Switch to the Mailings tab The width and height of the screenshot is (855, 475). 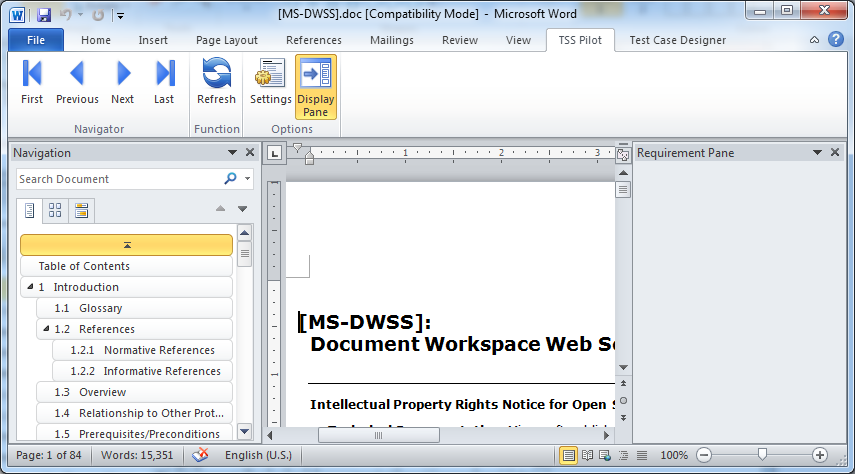click(392, 40)
